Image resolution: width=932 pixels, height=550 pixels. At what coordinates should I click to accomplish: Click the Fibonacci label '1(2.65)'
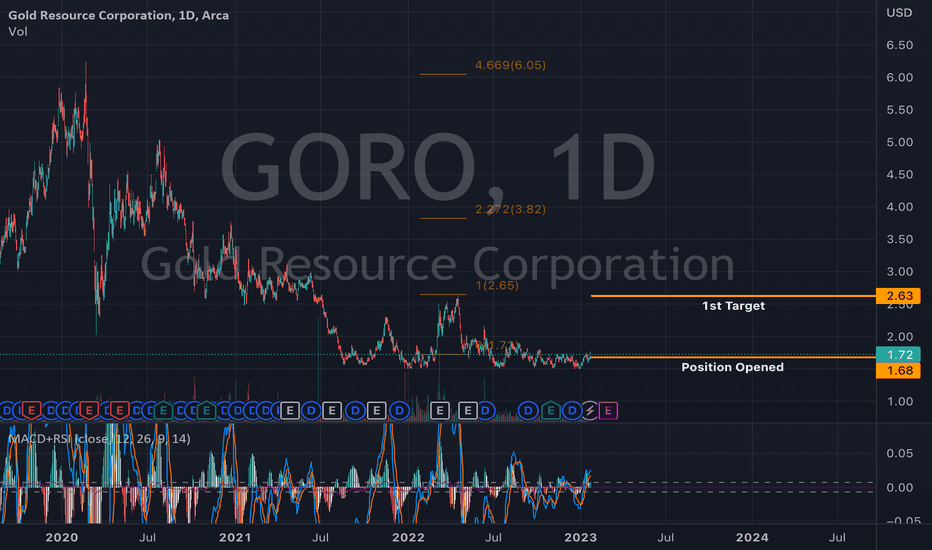(497, 285)
